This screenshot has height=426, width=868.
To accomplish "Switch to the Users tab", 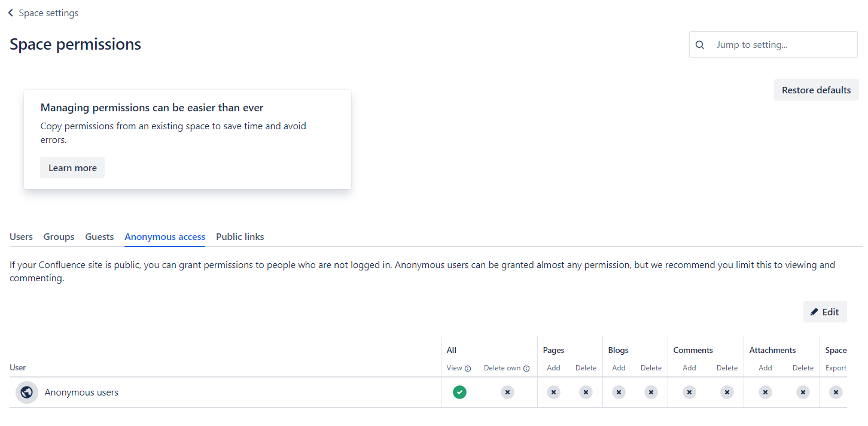I will pos(21,237).
